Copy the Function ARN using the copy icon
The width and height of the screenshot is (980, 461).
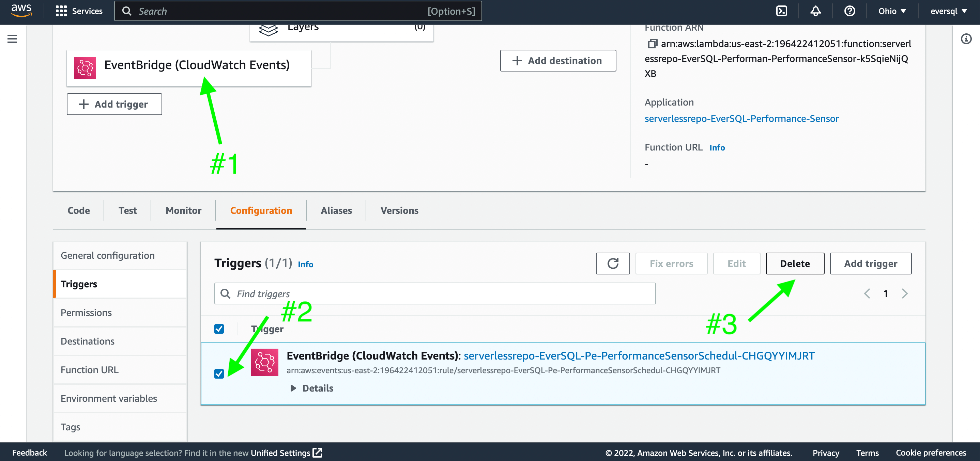(652, 44)
